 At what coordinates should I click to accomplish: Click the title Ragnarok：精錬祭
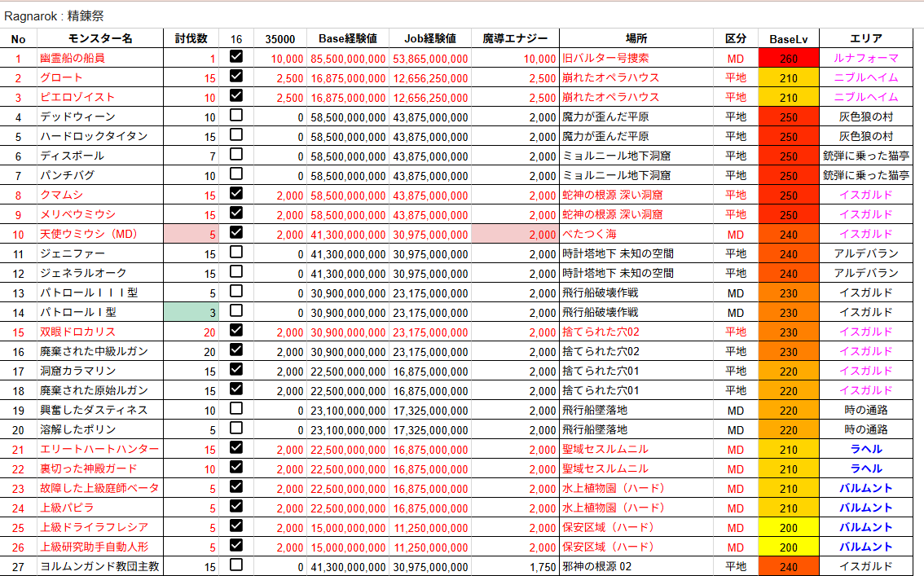[x=51, y=14]
